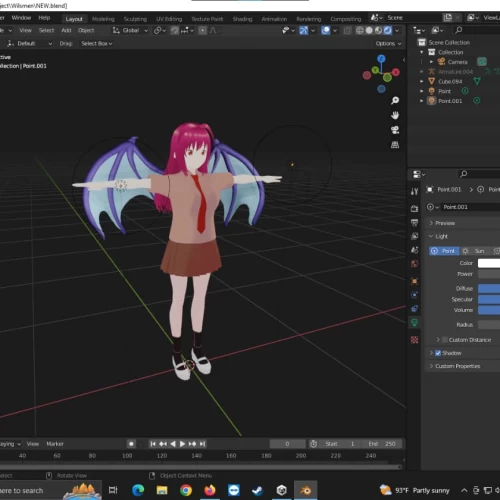This screenshot has height=500, width=500.
Task: Click the light Color swatch
Action: pyautogui.click(x=489, y=263)
